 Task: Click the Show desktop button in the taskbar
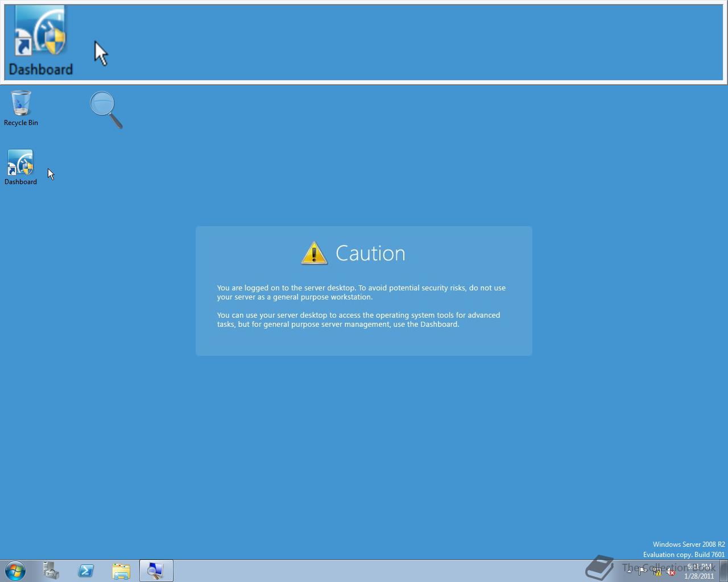pyautogui.click(x=723, y=571)
